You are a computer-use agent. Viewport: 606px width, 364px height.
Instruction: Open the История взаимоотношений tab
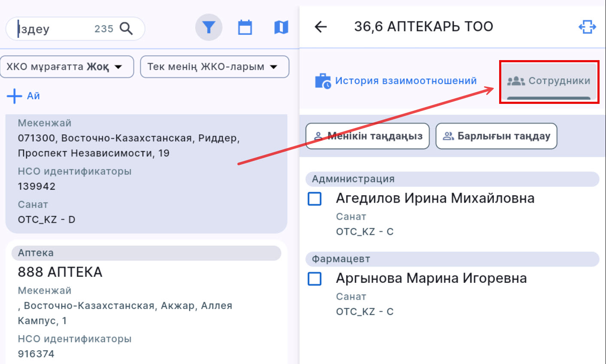(x=406, y=81)
